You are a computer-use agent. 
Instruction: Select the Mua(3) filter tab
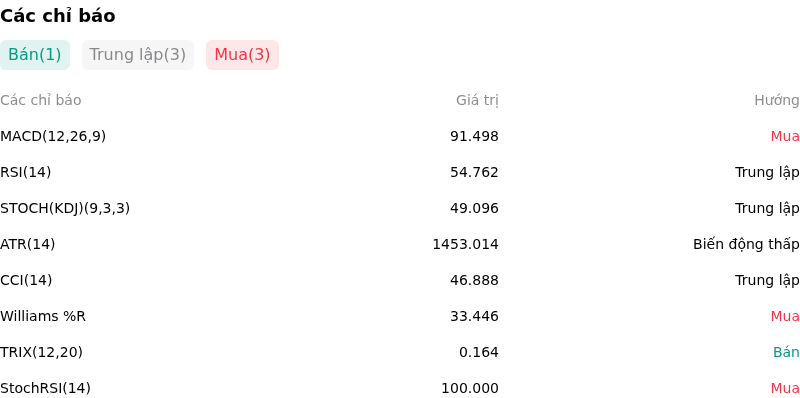(242, 55)
